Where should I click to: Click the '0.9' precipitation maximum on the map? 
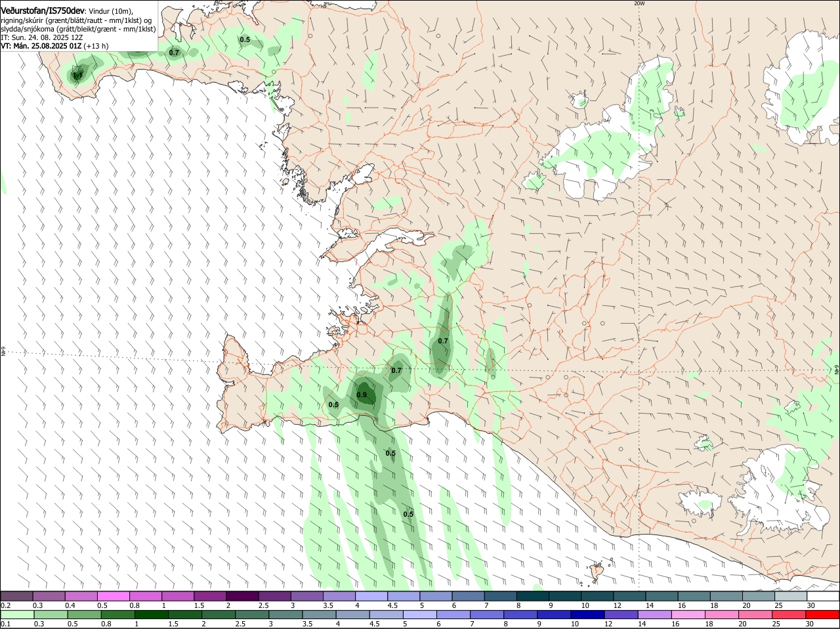[362, 395]
